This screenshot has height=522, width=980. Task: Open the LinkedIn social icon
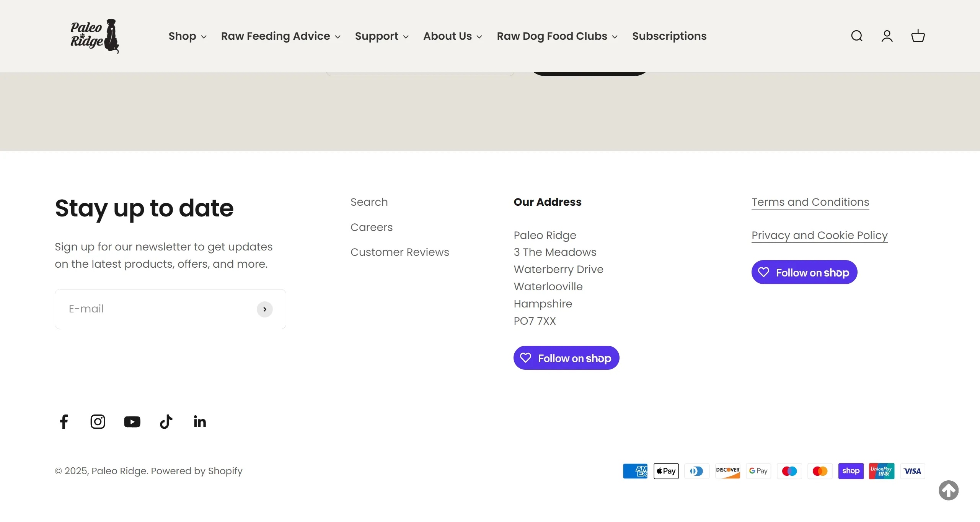pos(200,422)
